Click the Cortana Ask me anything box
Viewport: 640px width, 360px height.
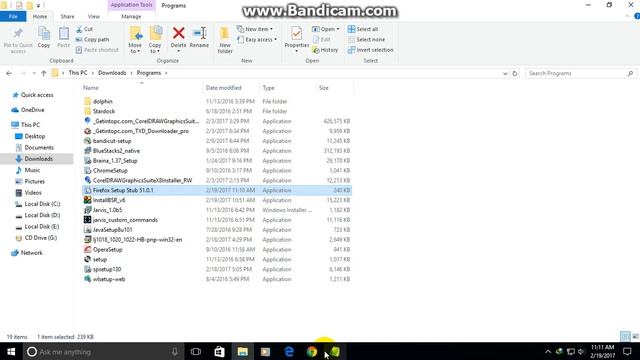103,351
